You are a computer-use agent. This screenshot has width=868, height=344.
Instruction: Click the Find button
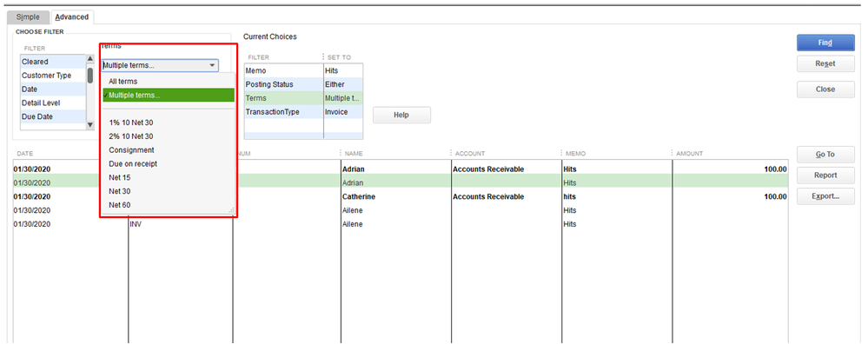point(825,43)
